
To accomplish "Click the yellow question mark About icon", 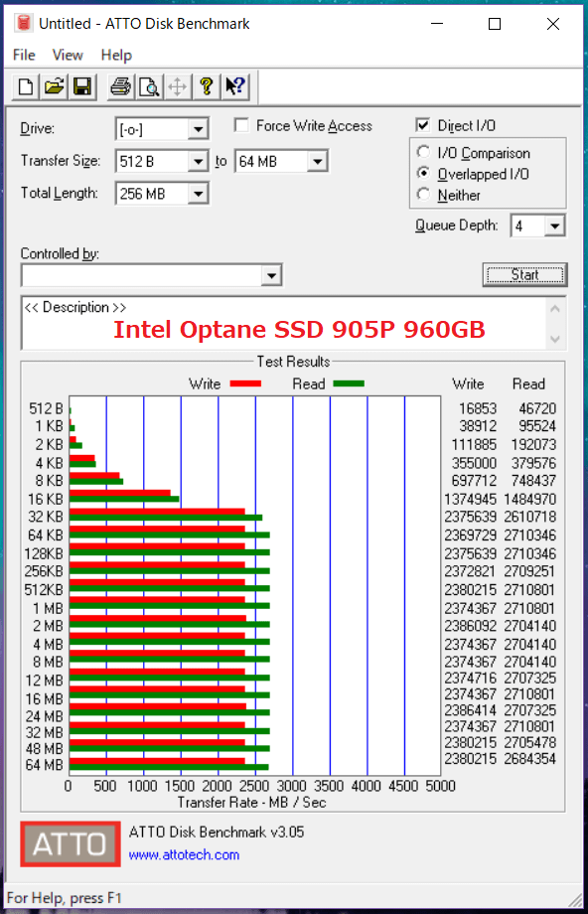I will click(x=206, y=87).
